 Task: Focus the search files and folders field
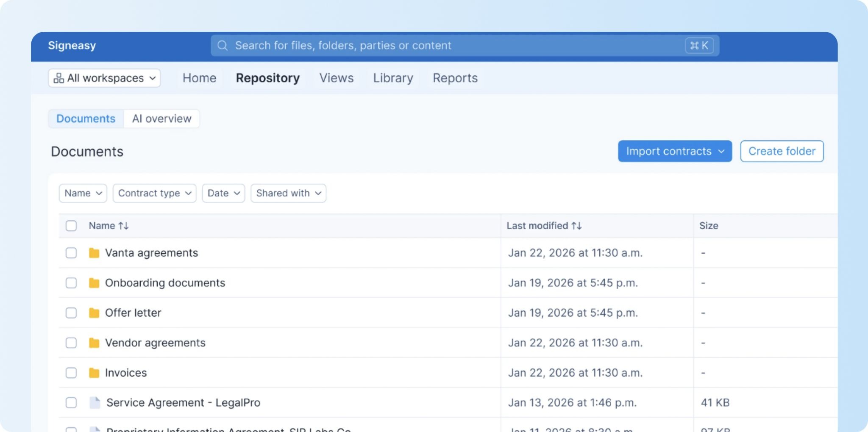[465, 45]
